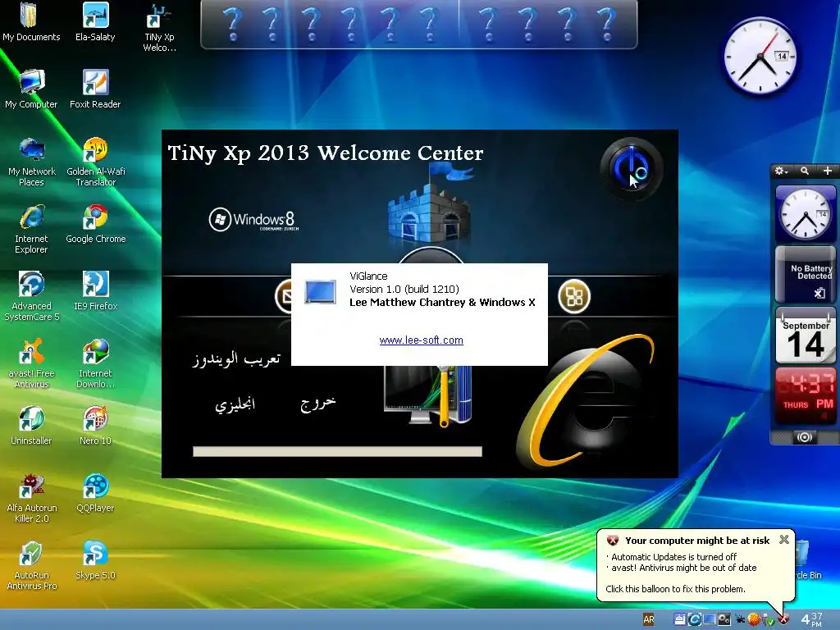Click the sidebar plus add-gadget button
The image size is (840, 630).
(x=827, y=171)
